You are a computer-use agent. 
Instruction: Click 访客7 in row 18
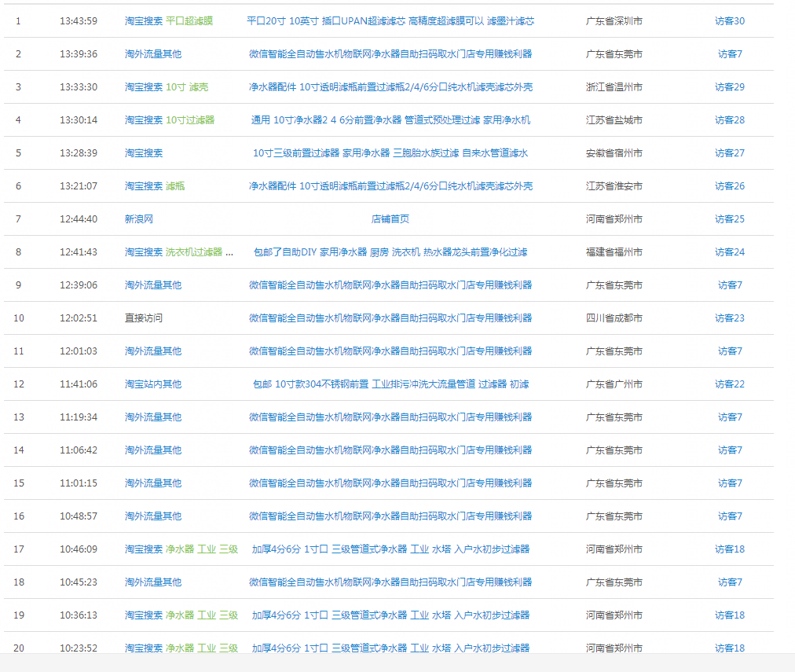pyautogui.click(x=730, y=581)
